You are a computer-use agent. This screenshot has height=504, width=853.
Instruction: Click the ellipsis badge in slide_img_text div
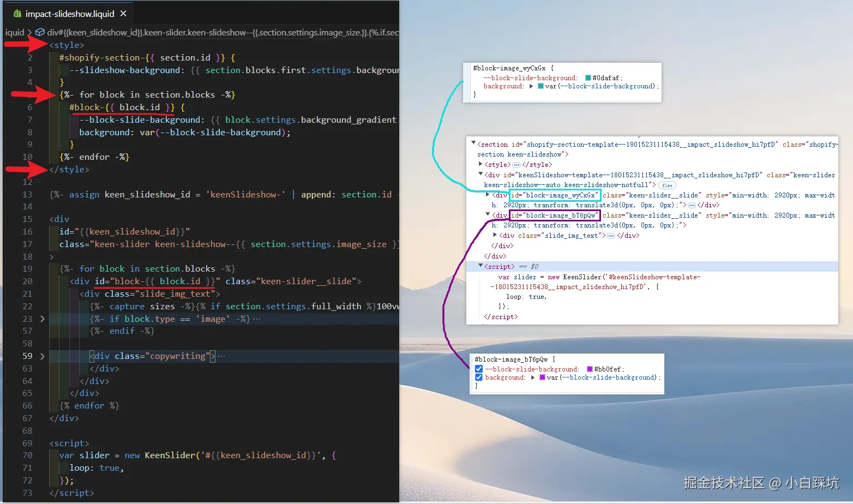click(611, 236)
